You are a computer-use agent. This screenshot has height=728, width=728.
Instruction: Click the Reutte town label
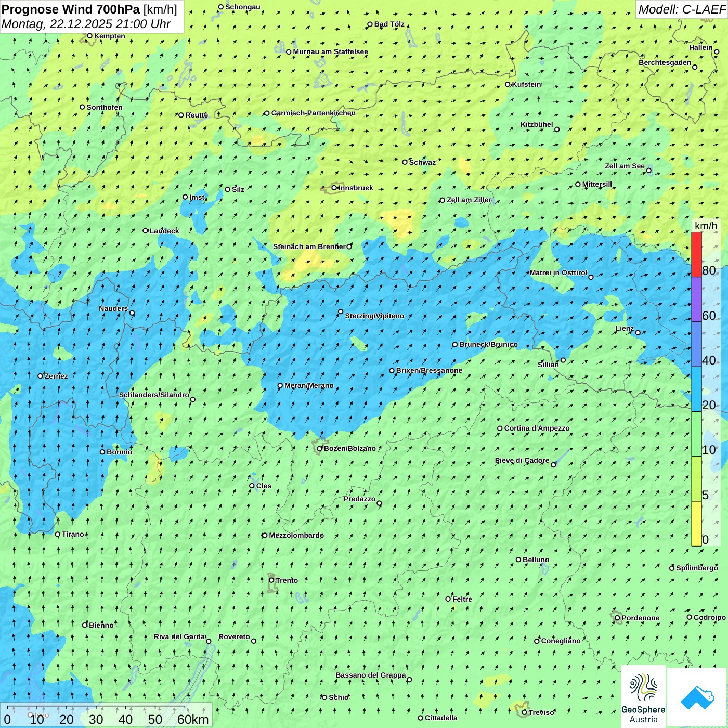pyautogui.click(x=197, y=115)
